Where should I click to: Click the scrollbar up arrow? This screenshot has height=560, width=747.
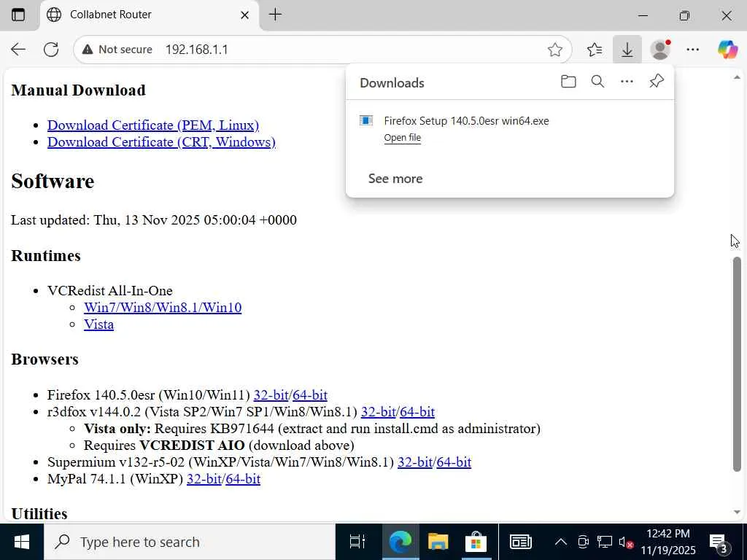[737, 77]
